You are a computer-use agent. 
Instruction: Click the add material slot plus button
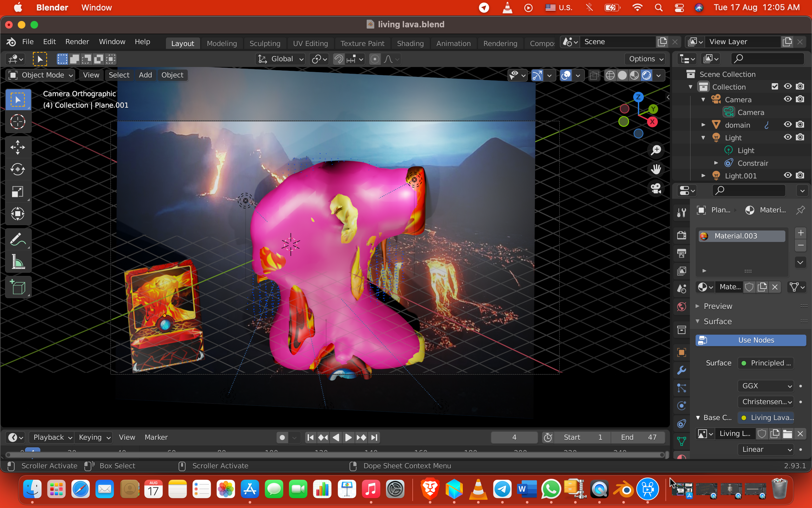click(801, 233)
